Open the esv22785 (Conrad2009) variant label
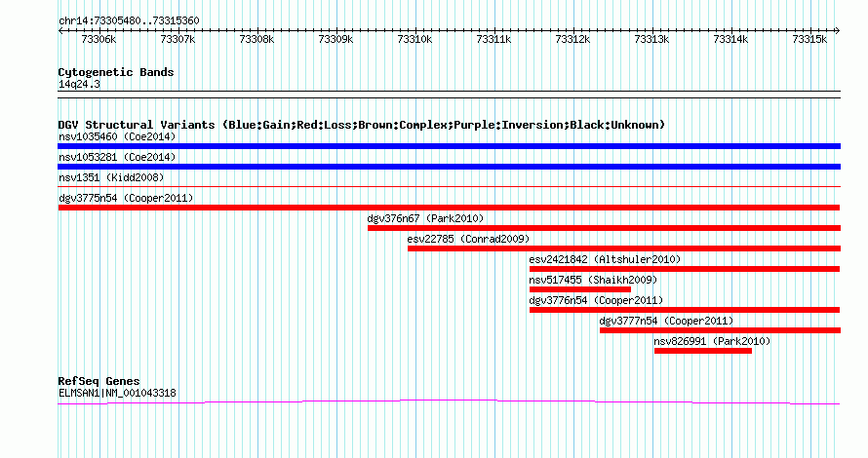Screen dimensions: 868x458 tap(468, 239)
